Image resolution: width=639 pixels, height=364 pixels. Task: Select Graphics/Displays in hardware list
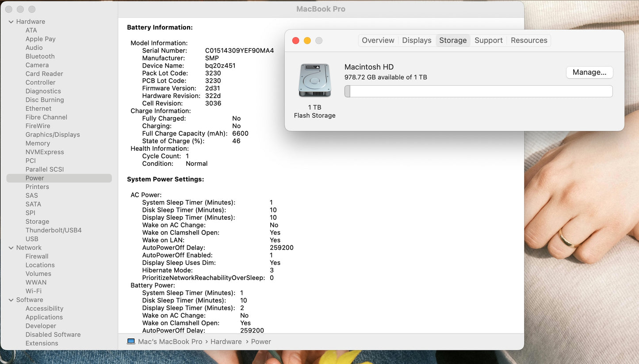coord(53,134)
